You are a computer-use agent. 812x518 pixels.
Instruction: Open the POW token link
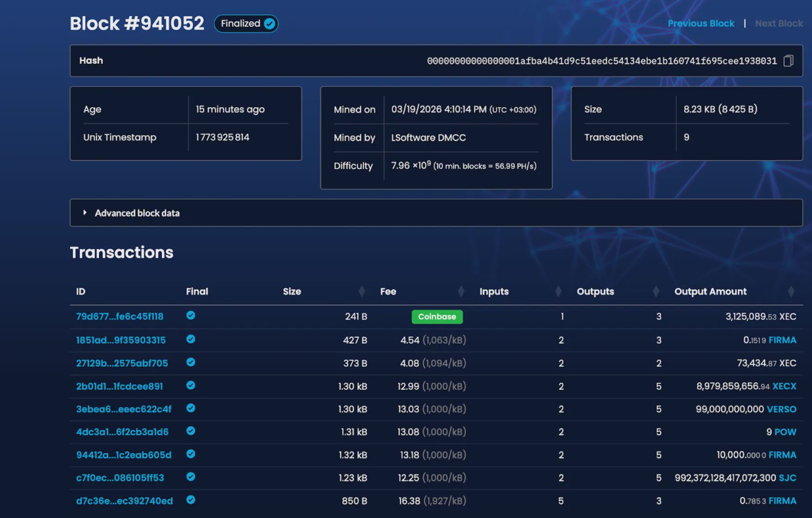click(785, 432)
